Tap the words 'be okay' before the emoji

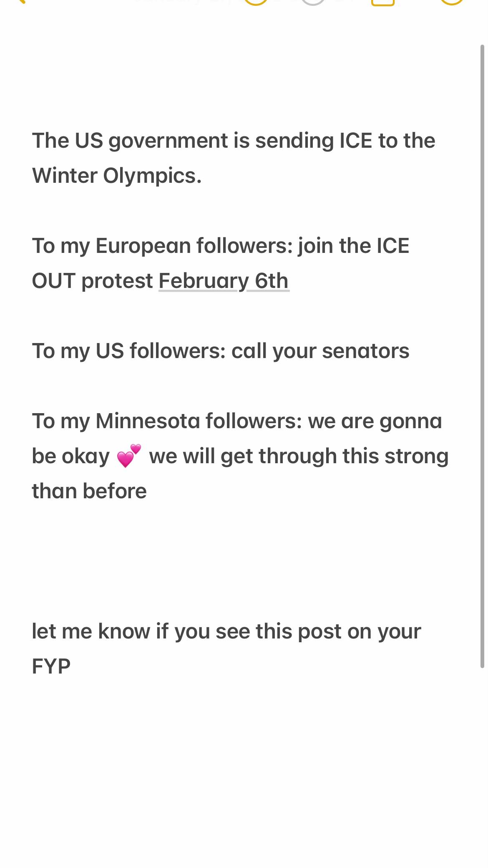(x=71, y=456)
